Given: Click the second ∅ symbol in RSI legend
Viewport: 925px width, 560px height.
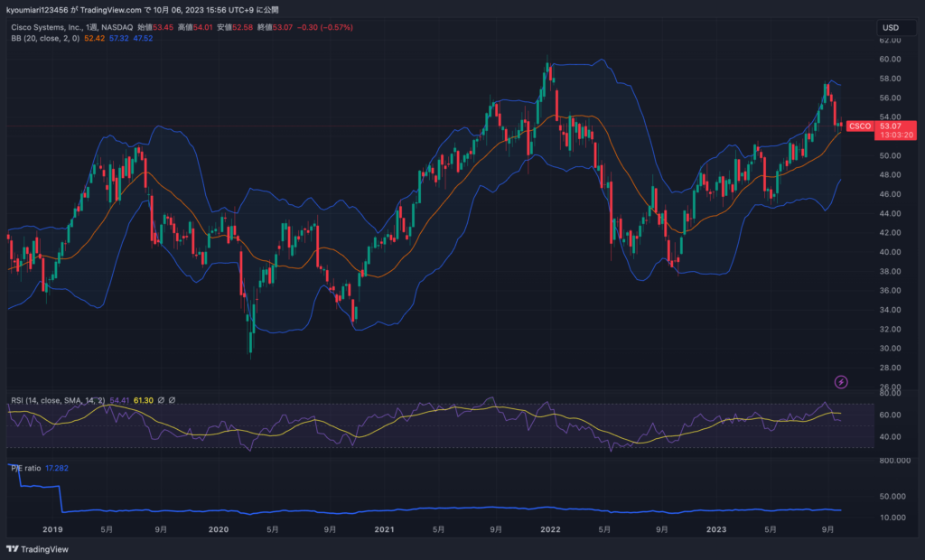Looking at the screenshot, I should pos(173,400).
